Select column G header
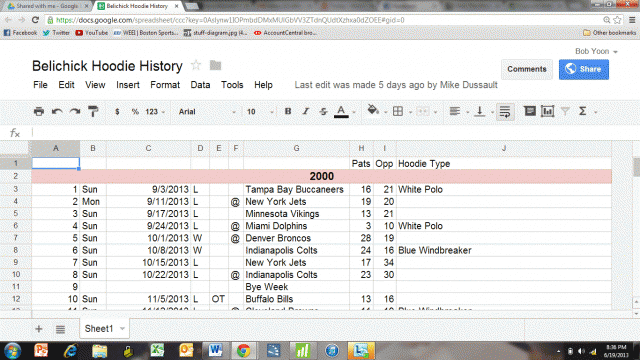This screenshot has width=640, height=360. tap(296, 148)
